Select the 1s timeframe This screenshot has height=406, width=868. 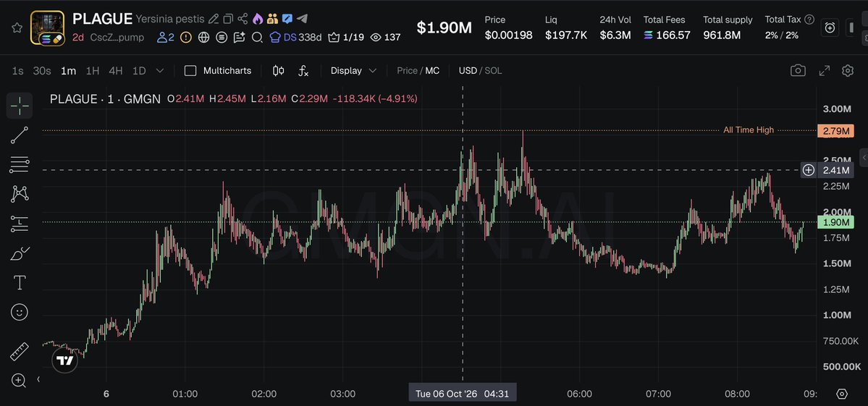[x=17, y=71]
